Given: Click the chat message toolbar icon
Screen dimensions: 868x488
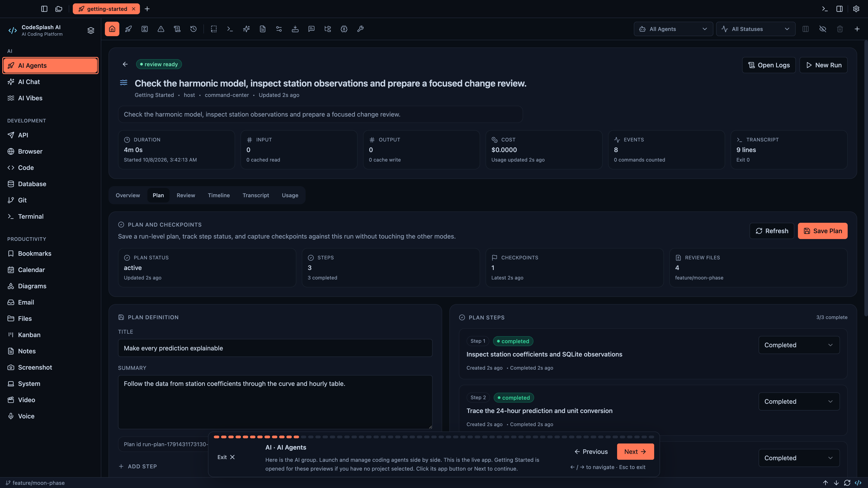Looking at the screenshot, I should pos(311,29).
